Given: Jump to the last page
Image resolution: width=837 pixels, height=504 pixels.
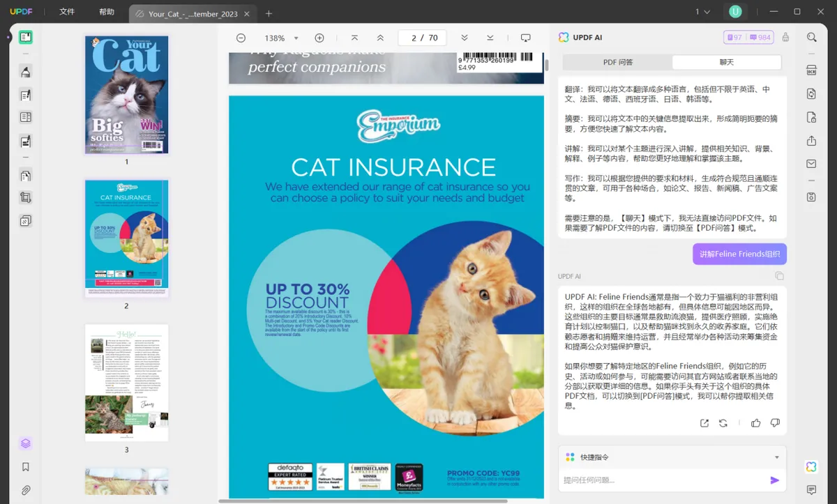Looking at the screenshot, I should pos(490,38).
